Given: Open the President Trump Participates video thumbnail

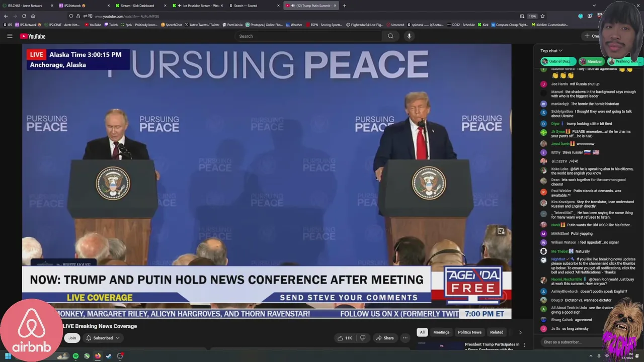Looking at the screenshot, I should point(440,347).
